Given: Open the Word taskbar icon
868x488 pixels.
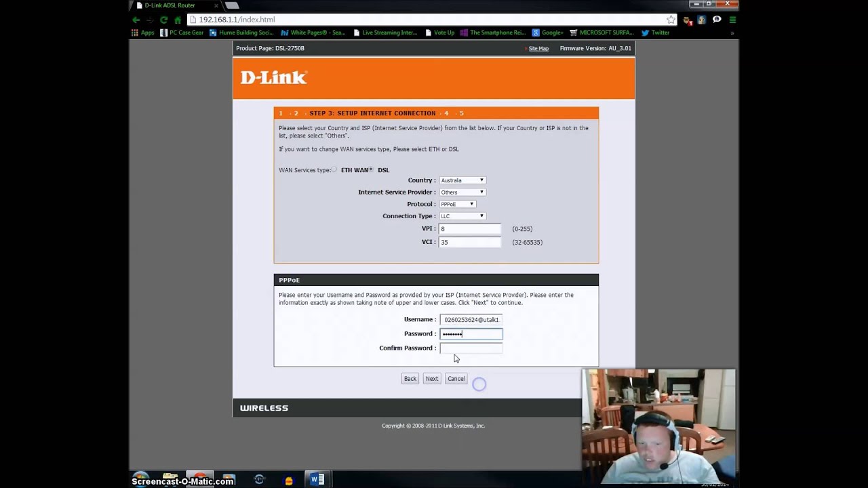Looking at the screenshot, I should coord(315,480).
